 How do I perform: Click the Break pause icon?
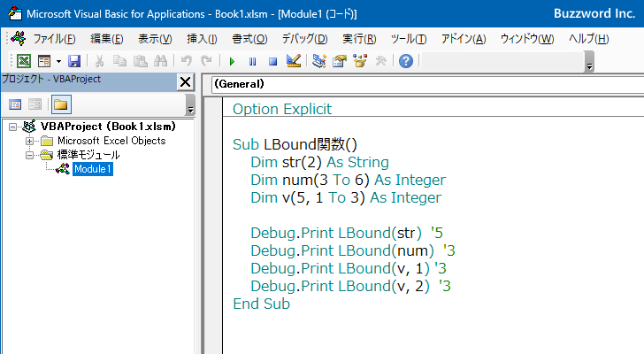(x=253, y=62)
